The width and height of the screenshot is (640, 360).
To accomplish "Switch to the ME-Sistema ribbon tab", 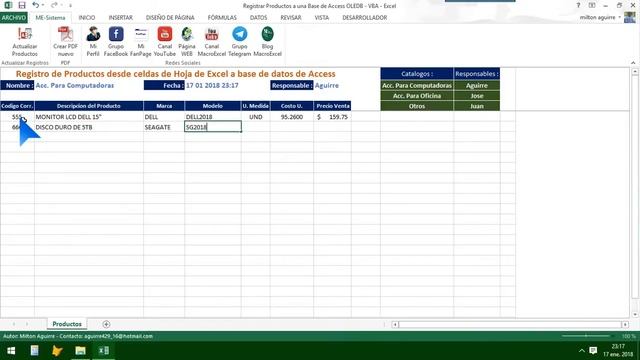I will tap(50, 18).
